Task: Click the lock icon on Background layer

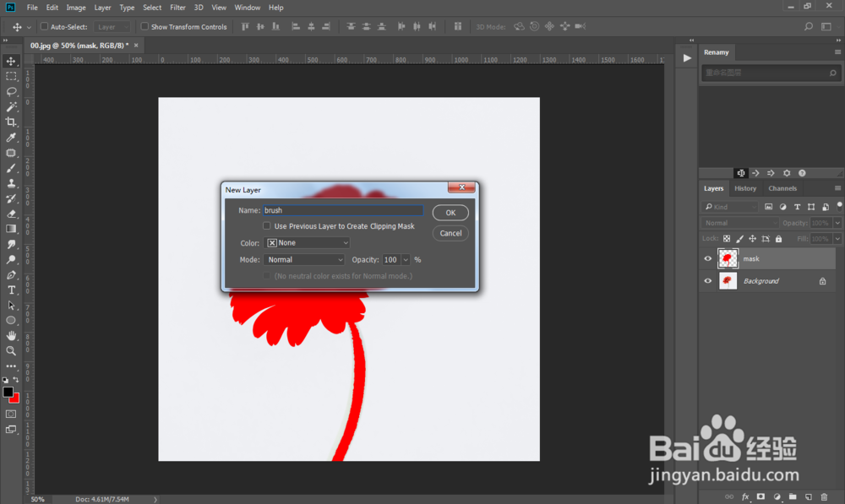Action: tap(822, 281)
